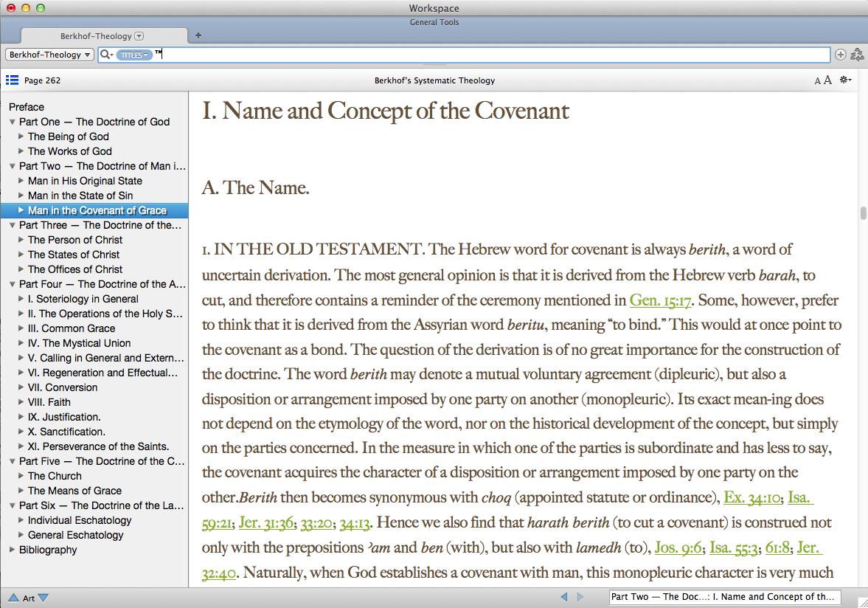
Task: Click the Art down arrow navigation button
Action: pyautogui.click(x=43, y=598)
